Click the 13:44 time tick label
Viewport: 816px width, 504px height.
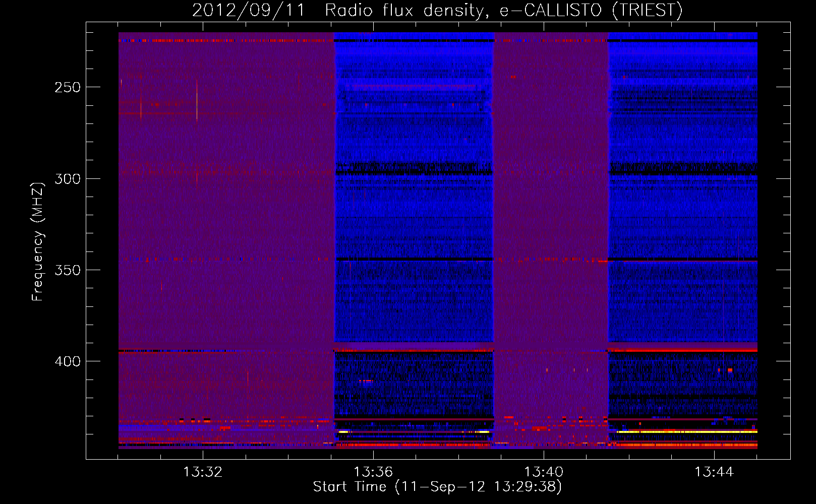click(x=714, y=472)
